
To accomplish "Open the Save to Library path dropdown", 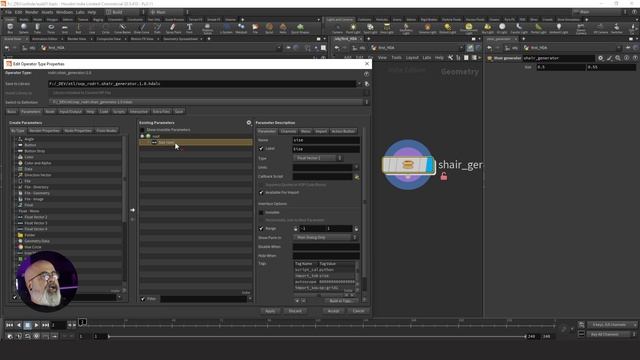I will coord(359,84).
